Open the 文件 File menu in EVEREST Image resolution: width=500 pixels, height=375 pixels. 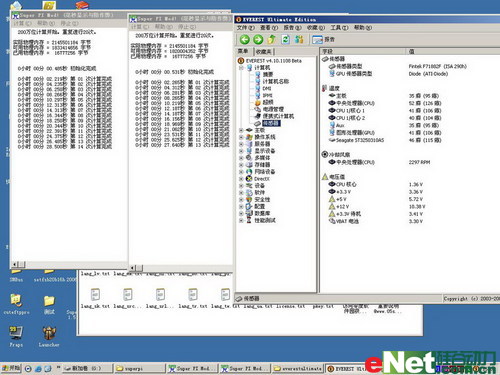tap(246, 28)
